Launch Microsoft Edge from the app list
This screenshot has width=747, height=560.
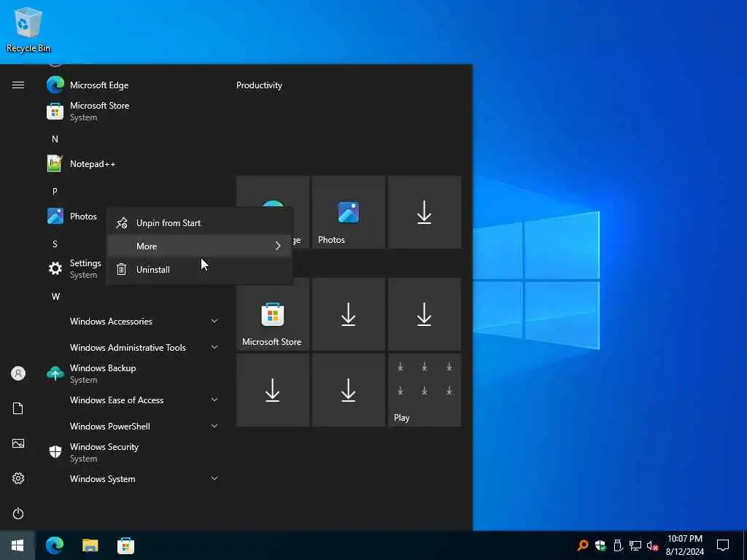coord(133,85)
